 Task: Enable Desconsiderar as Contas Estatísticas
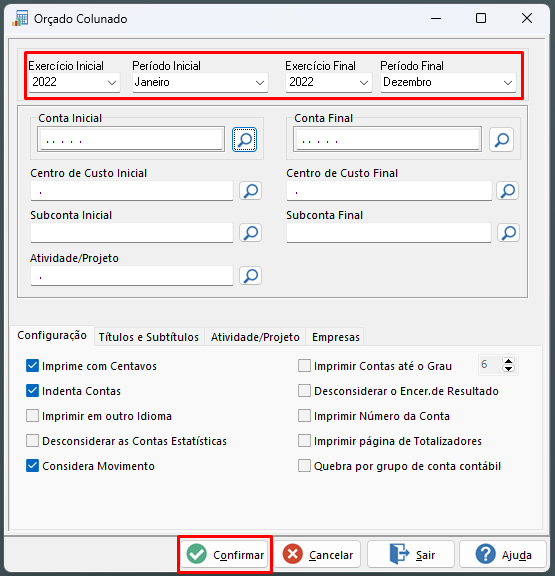pyautogui.click(x=32, y=441)
